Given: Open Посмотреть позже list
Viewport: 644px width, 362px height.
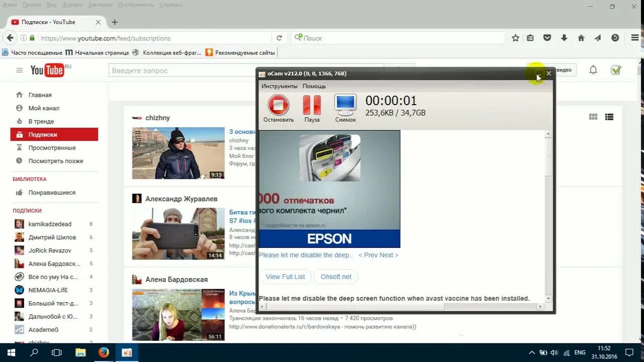Looking at the screenshot, I should 55,161.
